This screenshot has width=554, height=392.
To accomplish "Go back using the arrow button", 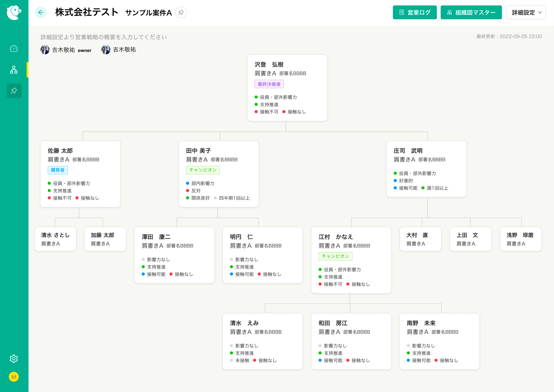I will pos(41,12).
